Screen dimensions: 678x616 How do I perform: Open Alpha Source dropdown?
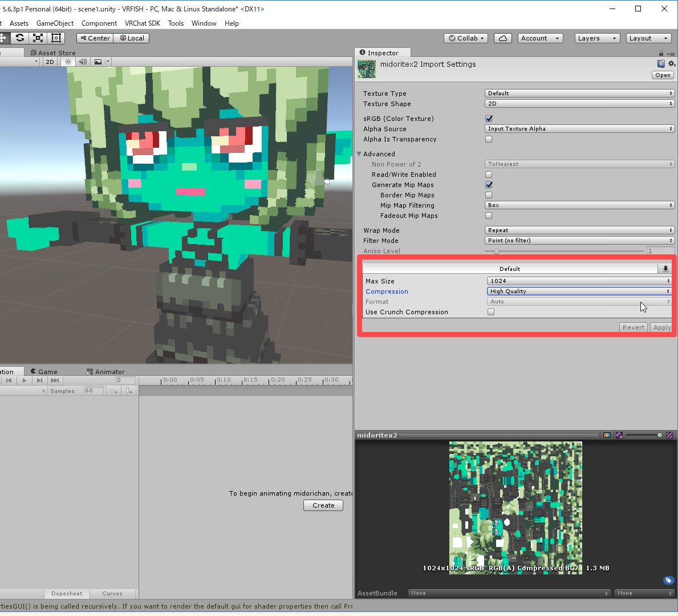579,129
